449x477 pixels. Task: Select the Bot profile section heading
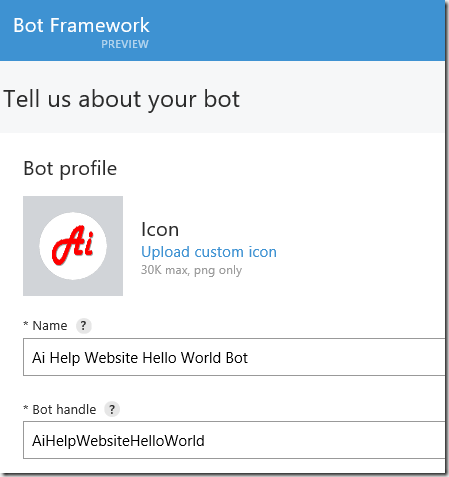[70, 169]
